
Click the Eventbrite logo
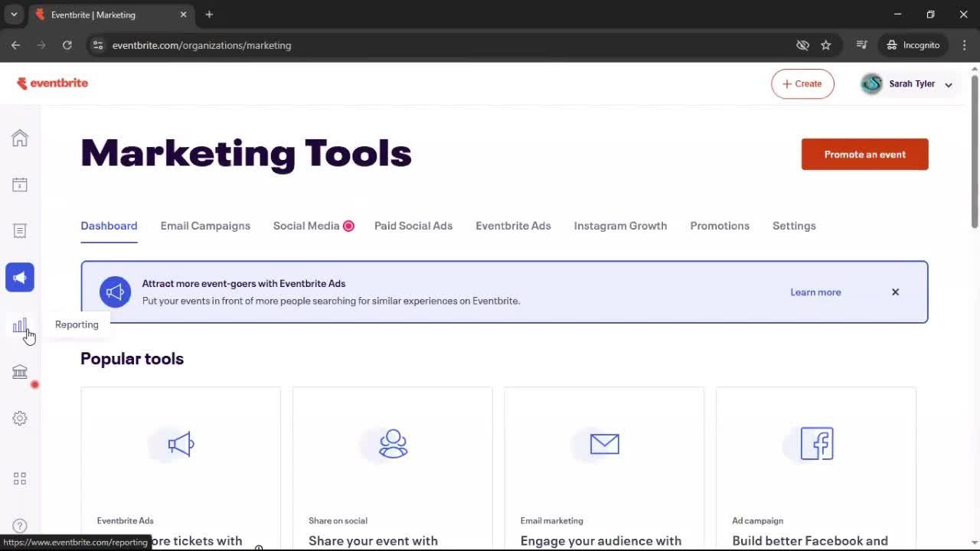[52, 83]
